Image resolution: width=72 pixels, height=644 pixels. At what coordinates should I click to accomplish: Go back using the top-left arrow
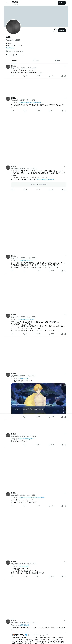point(7,3)
